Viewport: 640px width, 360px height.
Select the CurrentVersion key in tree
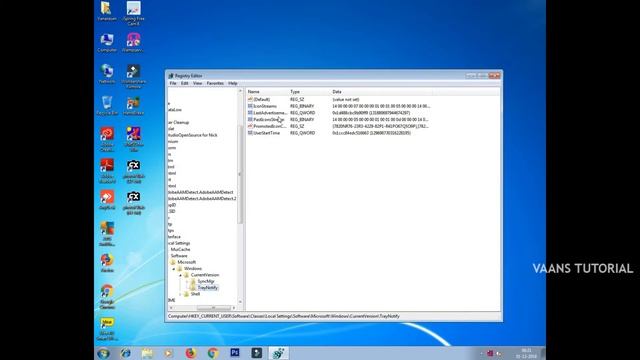click(x=205, y=275)
